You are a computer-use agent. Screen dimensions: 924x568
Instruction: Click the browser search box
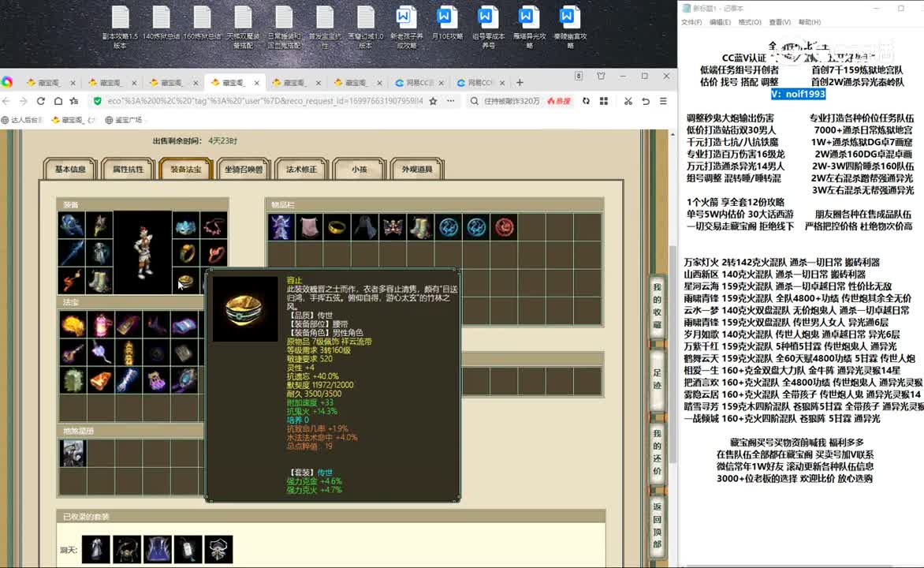512,102
